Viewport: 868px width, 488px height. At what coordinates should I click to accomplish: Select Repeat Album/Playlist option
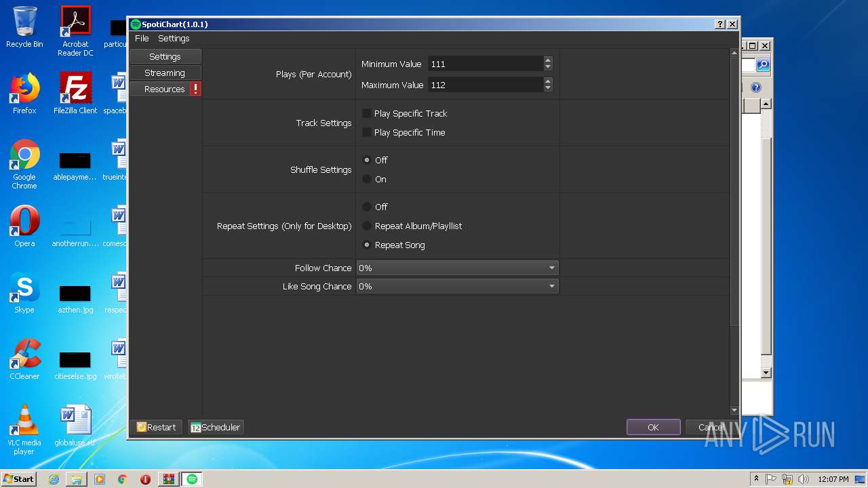[x=367, y=226]
